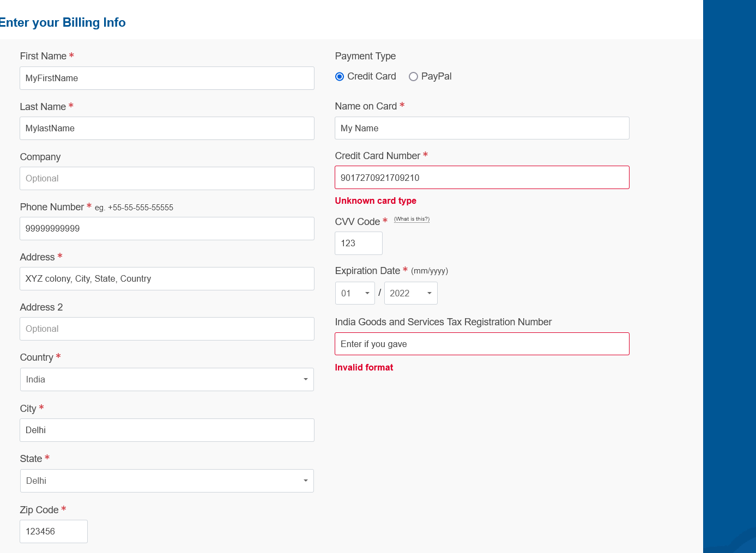Expand the State dropdown showing Delhi
Viewport: 756px width, 553px height.
pos(167,481)
